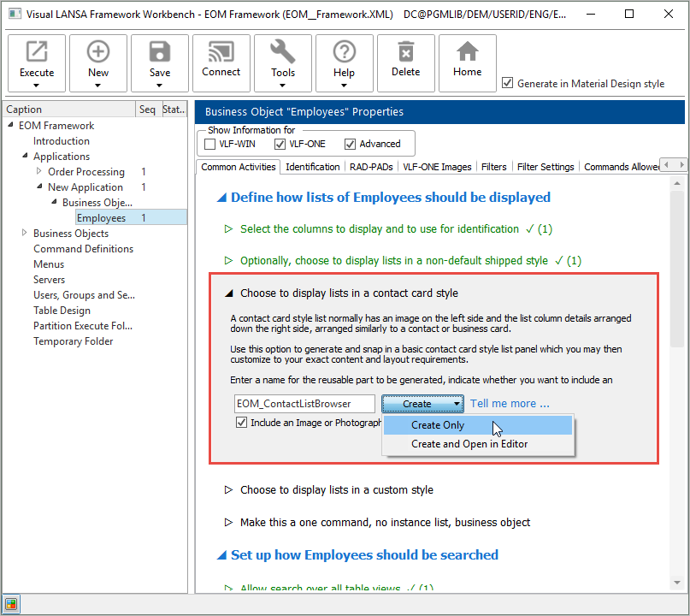Select Temporary Folder in the tree
This screenshot has height=616, width=690.
tap(73, 341)
